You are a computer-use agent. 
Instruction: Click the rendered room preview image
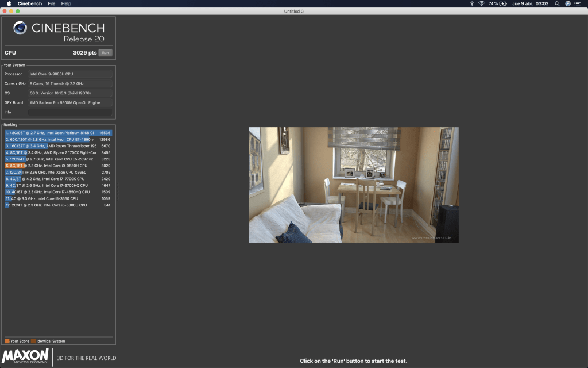[x=353, y=185]
